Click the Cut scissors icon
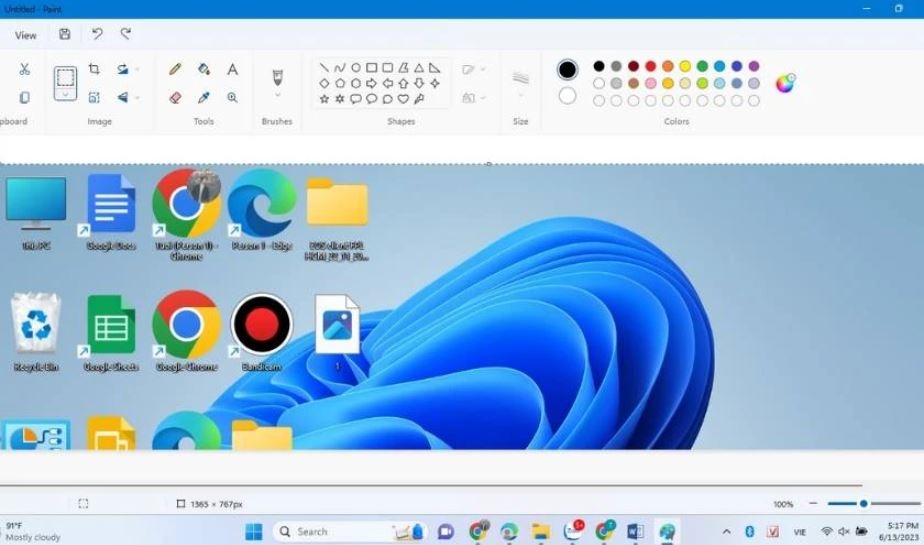Screen dimensions: 924x545 [24, 69]
